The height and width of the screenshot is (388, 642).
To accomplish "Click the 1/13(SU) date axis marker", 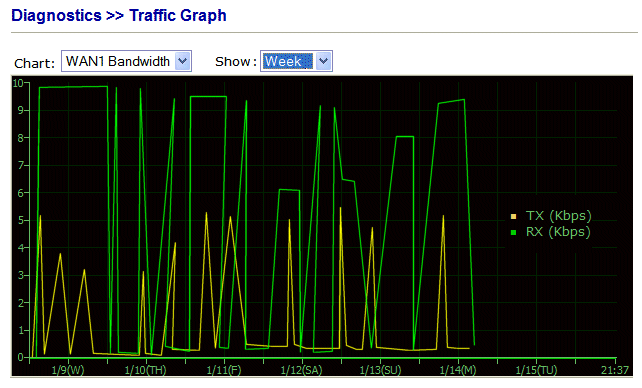I will point(380,370).
